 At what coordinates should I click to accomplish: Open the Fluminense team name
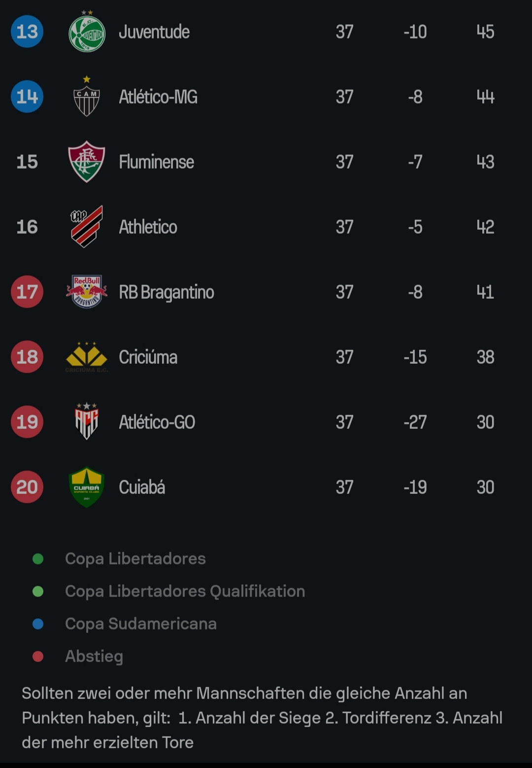coord(156,162)
